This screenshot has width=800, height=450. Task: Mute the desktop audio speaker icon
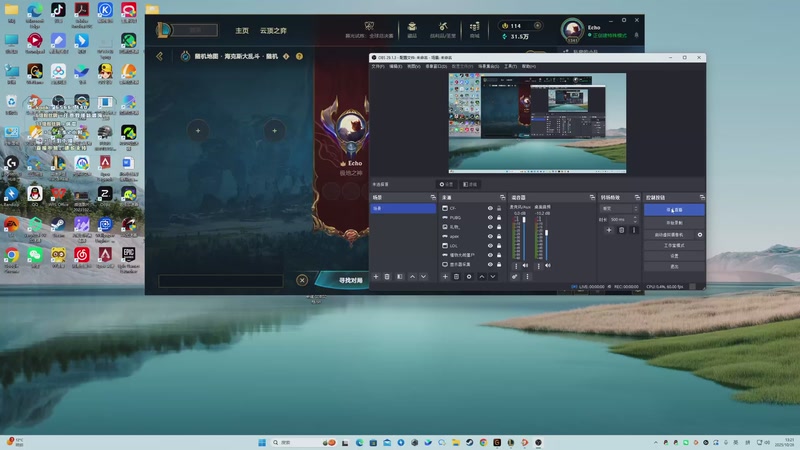[548, 265]
